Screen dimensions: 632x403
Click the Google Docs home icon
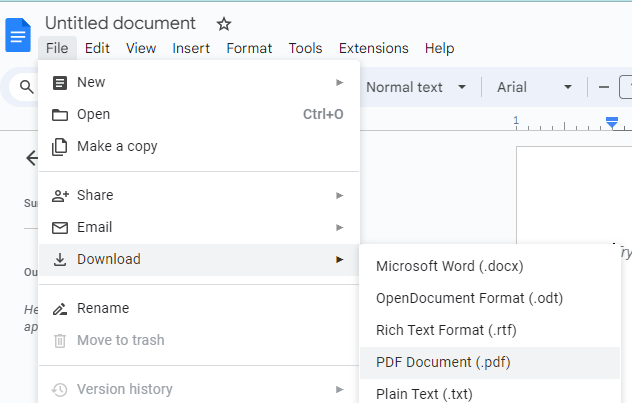click(x=18, y=35)
